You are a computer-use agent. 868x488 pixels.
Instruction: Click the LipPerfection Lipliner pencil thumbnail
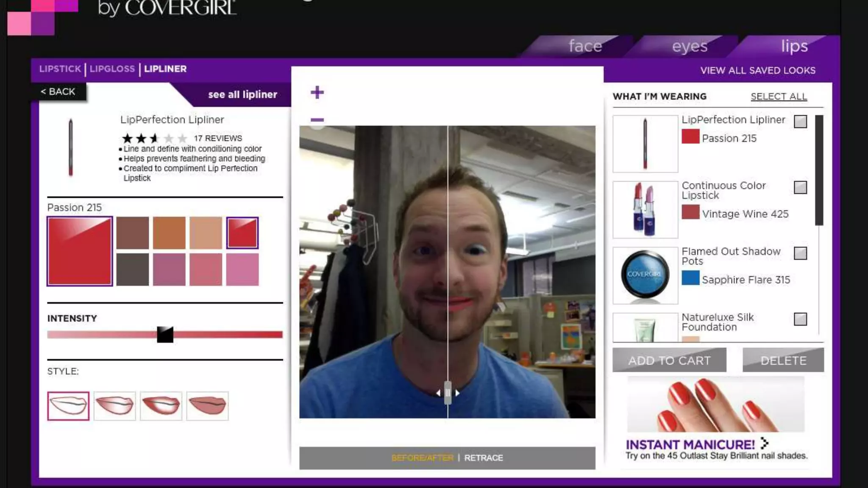coord(645,144)
